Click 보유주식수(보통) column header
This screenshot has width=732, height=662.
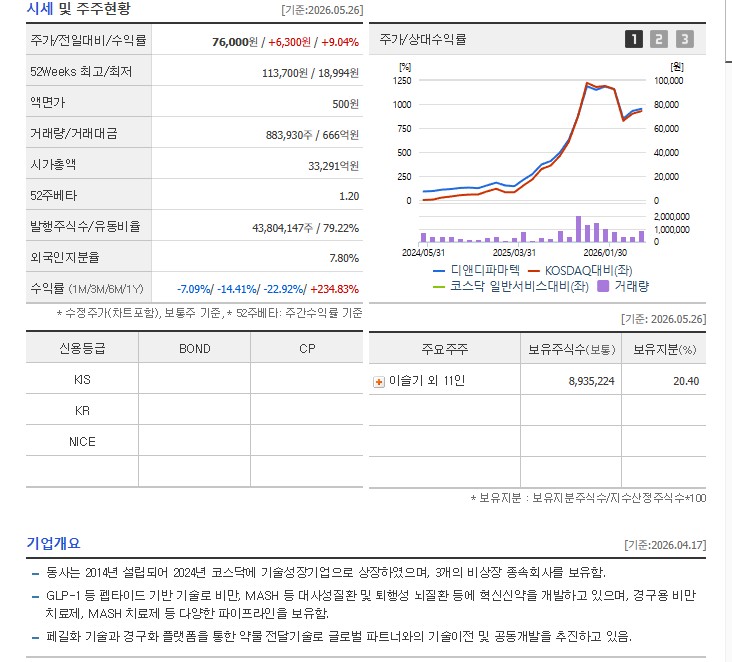(571, 350)
